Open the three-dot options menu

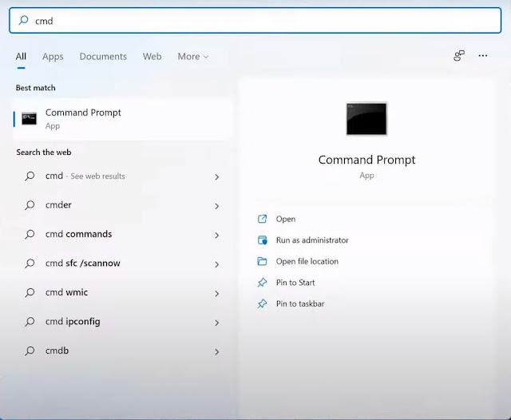pos(482,56)
